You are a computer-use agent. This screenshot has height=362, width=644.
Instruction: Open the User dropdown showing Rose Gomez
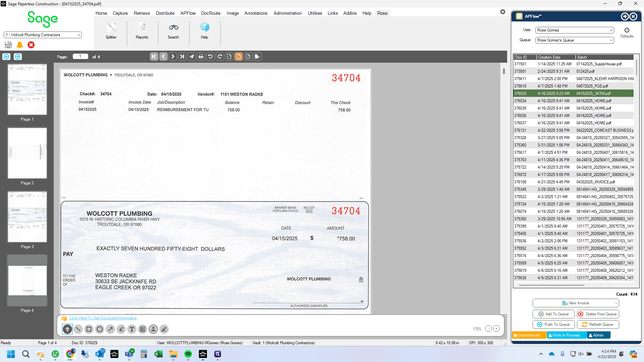tap(575, 30)
